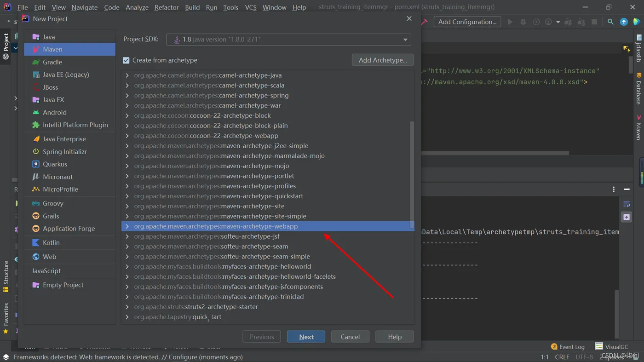Click IDE update arrow icon in toolbar
This screenshot has width=644, height=362.
624,22
